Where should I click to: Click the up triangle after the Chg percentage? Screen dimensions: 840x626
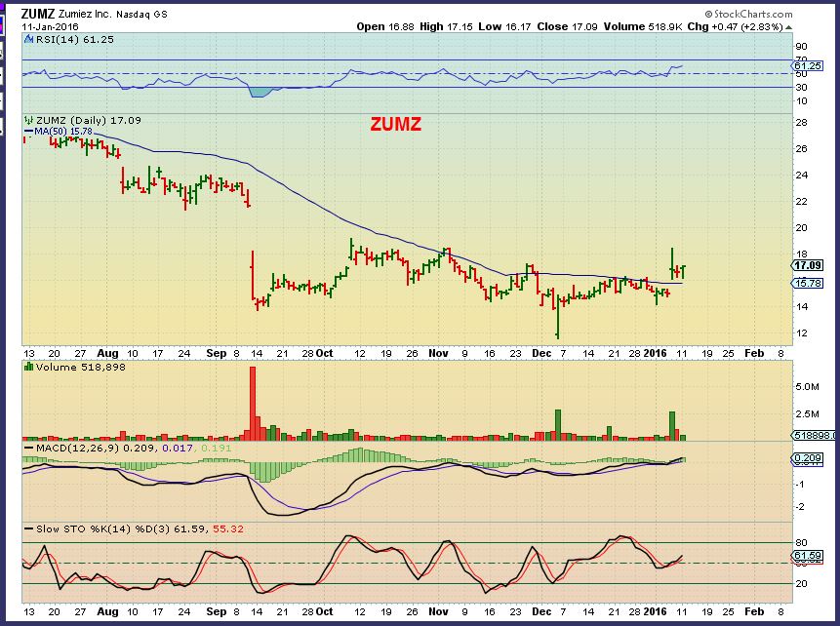coord(788,26)
